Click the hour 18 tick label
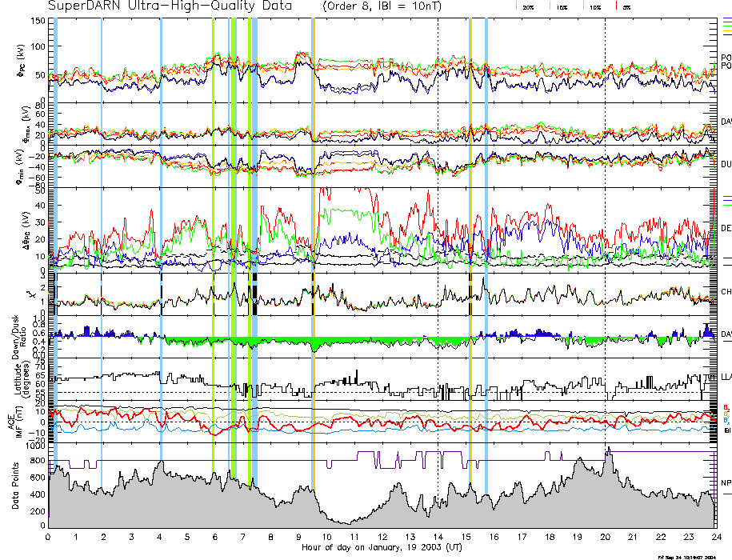 coord(550,537)
